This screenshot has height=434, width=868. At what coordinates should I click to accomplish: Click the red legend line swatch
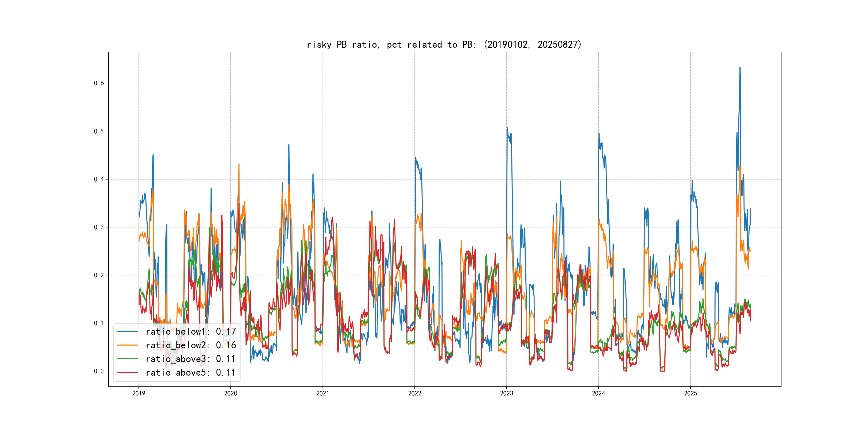pyautogui.click(x=127, y=373)
